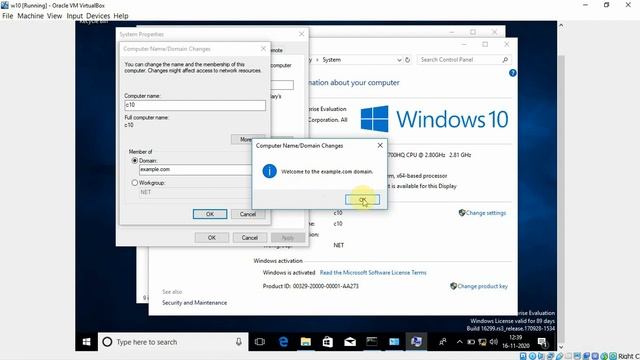Close the System Properties window
The image size is (640, 360).
pos(301,34)
